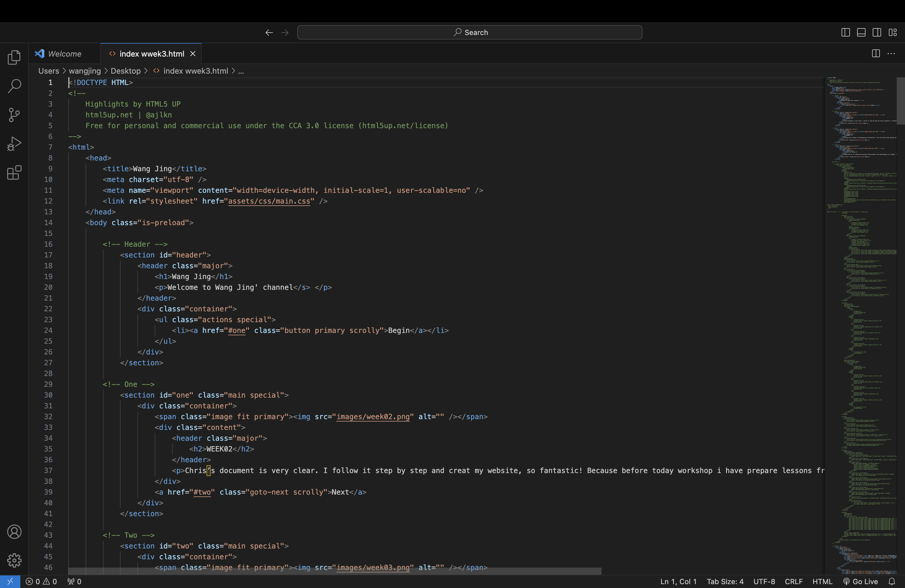Open the Search view in sidebar
The image size is (905, 588).
pos(14,86)
